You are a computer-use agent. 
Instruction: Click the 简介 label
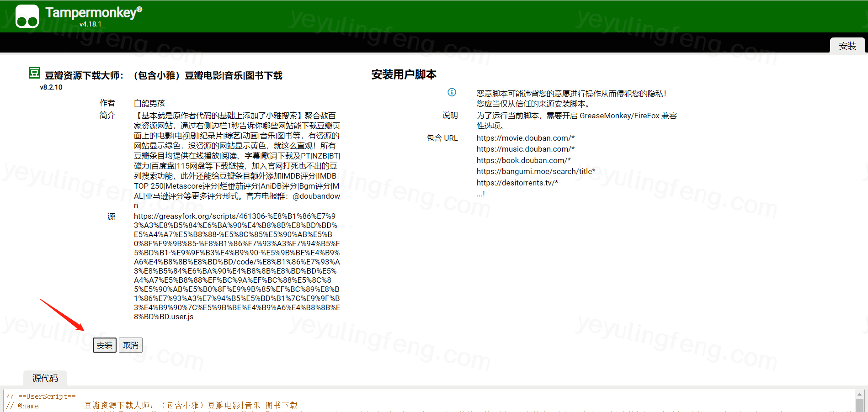(x=107, y=115)
